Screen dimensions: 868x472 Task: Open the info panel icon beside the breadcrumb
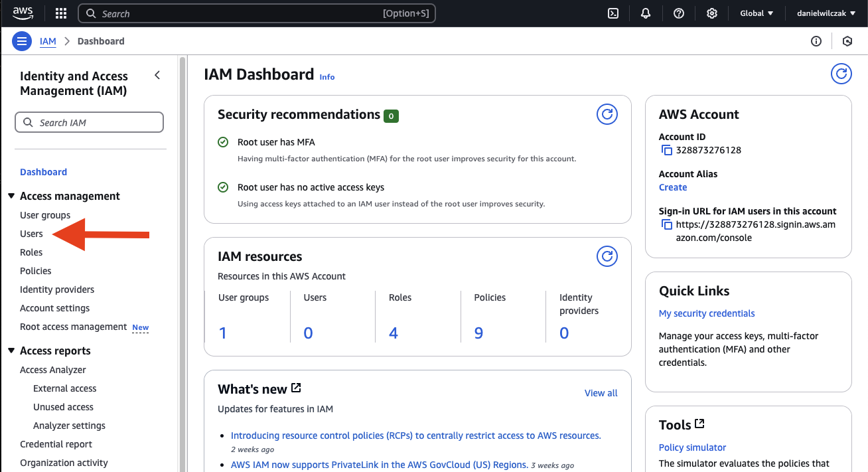[x=816, y=41]
